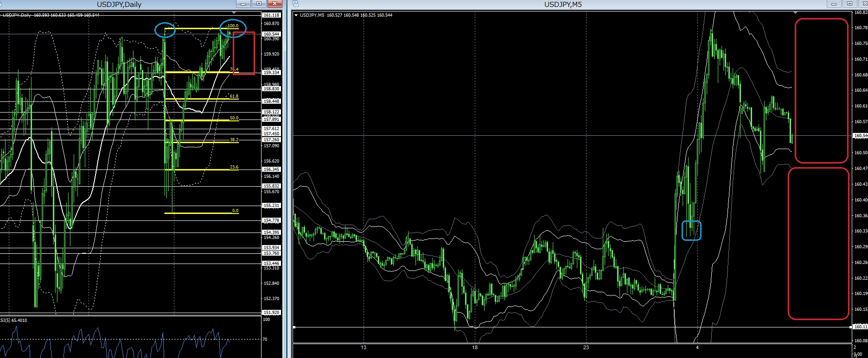Image resolution: width=868 pixels, height=358 pixels.
Task: Click the 158.830 line price label
Action: coord(271,89)
